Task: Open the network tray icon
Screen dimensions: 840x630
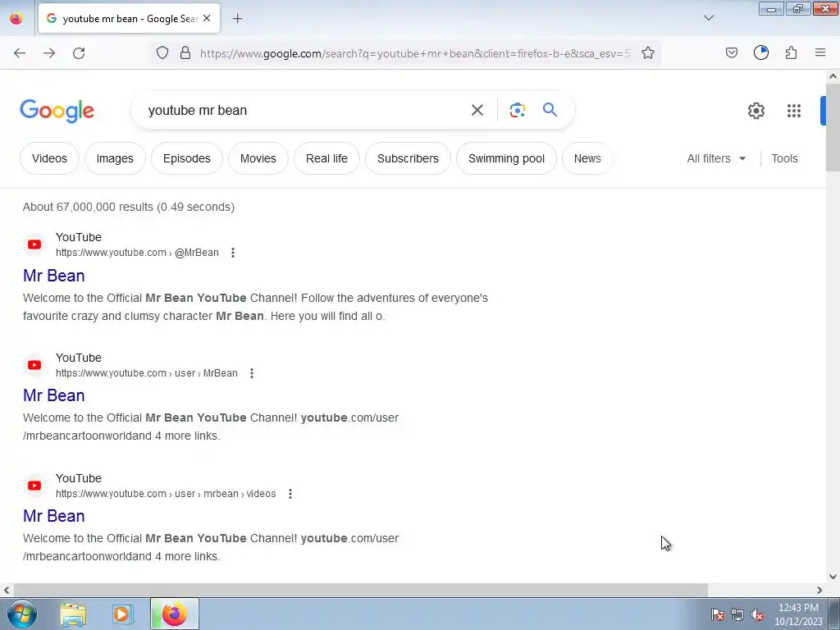Action: coord(737,615)
